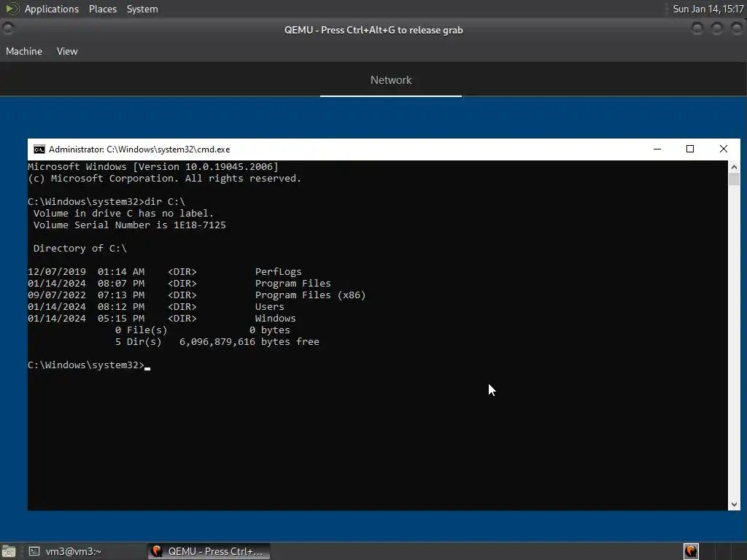Maximize the cmd.exe window
Viewport: 747px width, 560px height.
[x=690, y=149]
